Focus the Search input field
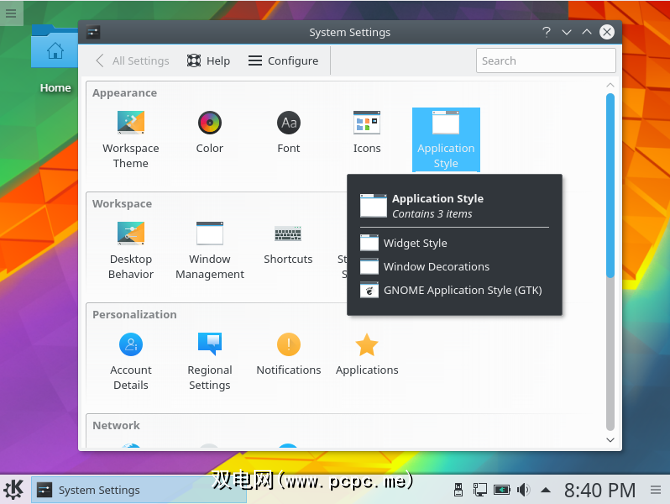 [546, 61]
